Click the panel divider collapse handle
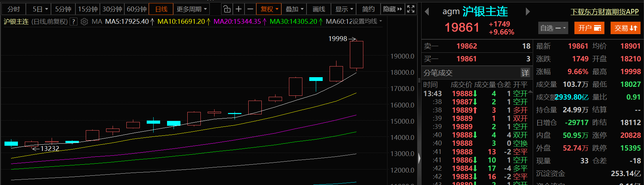The width and height of the screenshot is (644, 185). pos(419,158)
